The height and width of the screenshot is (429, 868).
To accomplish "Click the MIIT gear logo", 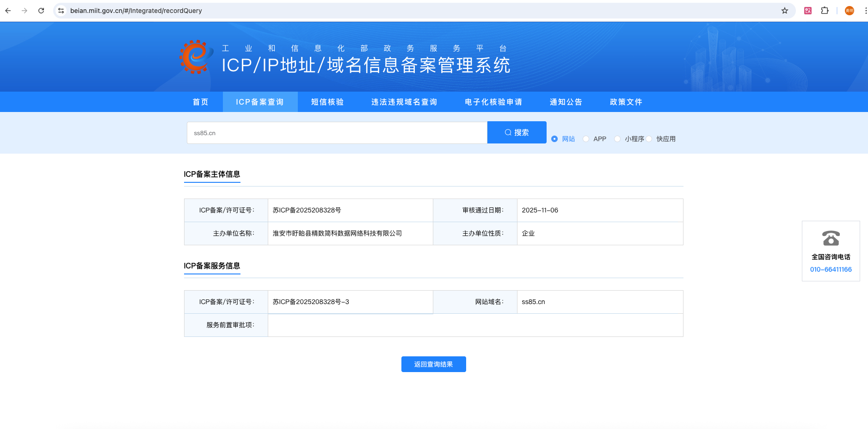I will click(x=196, y=56).
